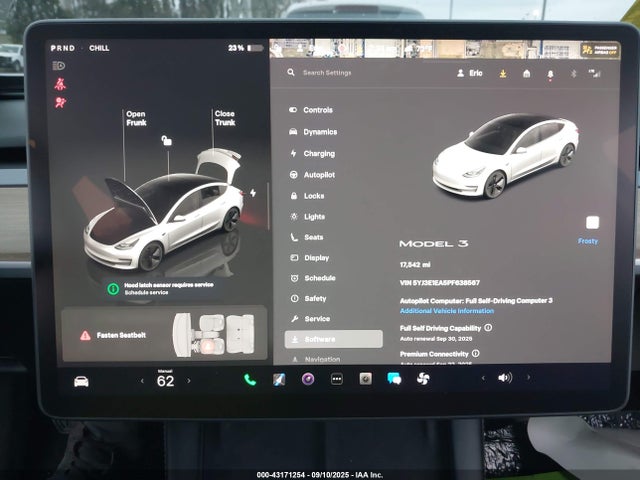Tap the 62 temperature setting
The width and height of the screenshot is (640, 480).
tap(165, 381)
